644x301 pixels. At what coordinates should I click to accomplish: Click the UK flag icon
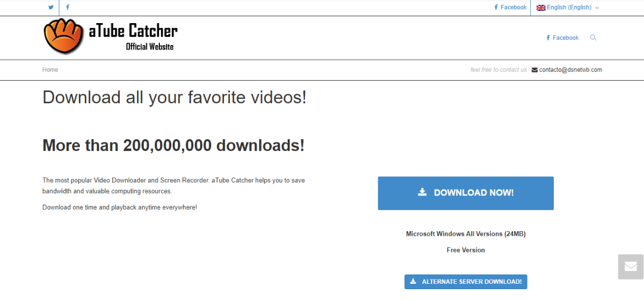pos(541,8)
